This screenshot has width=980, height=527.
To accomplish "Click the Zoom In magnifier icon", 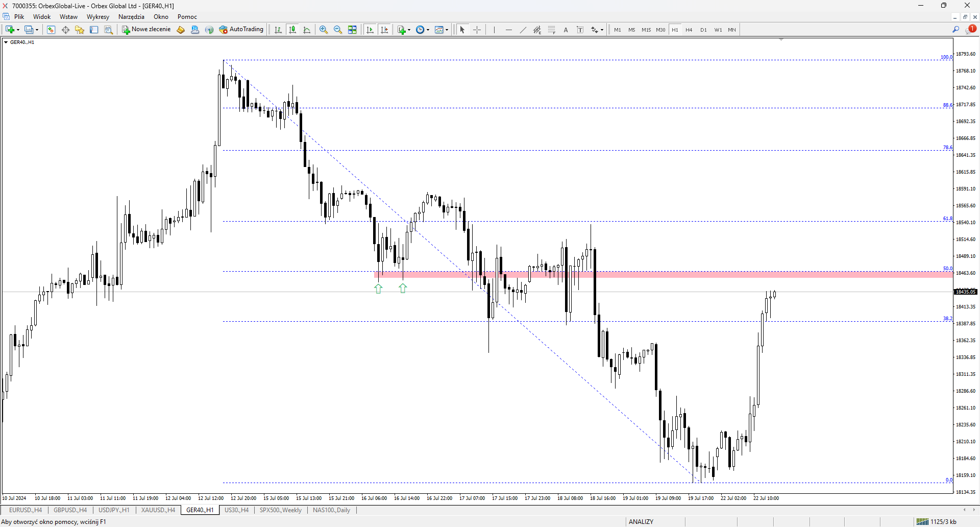I will tap(324, 30).
